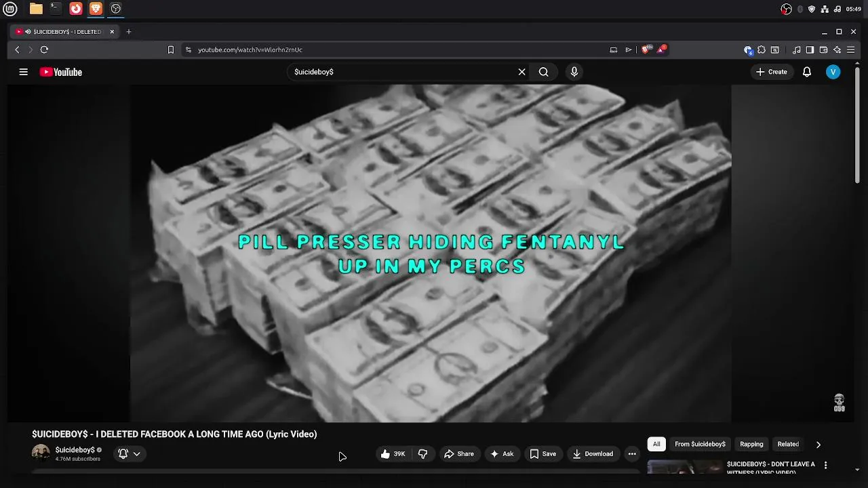The width and height of the screenshot is (868, 488).
Task: Click the blue badged extension icon
Action: (x=748, y=49)
